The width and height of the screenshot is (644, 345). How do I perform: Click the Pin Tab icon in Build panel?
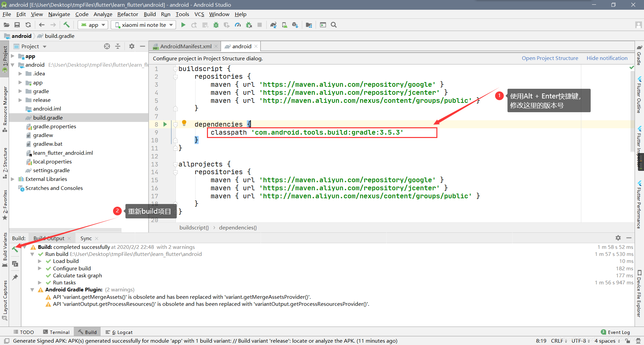pos(15,277)
